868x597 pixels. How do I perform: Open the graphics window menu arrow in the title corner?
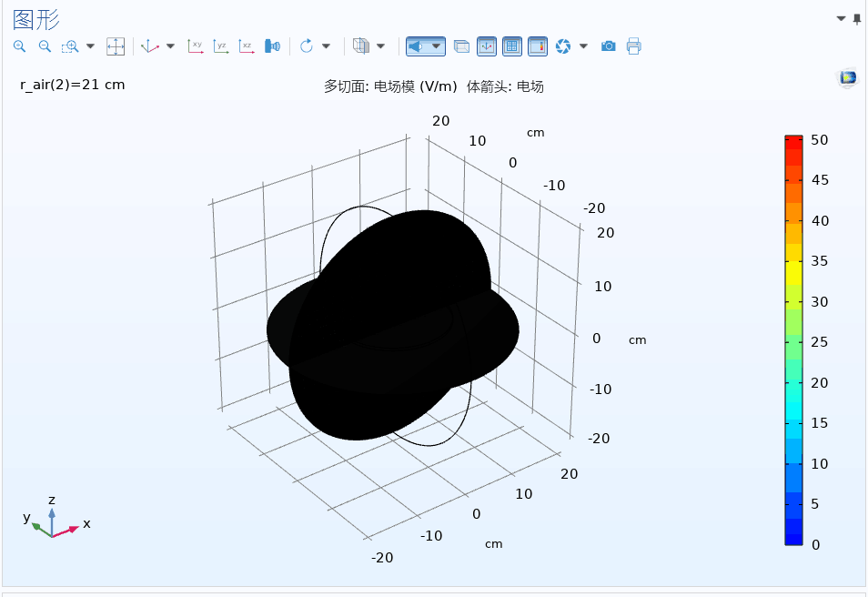[841, 19]
